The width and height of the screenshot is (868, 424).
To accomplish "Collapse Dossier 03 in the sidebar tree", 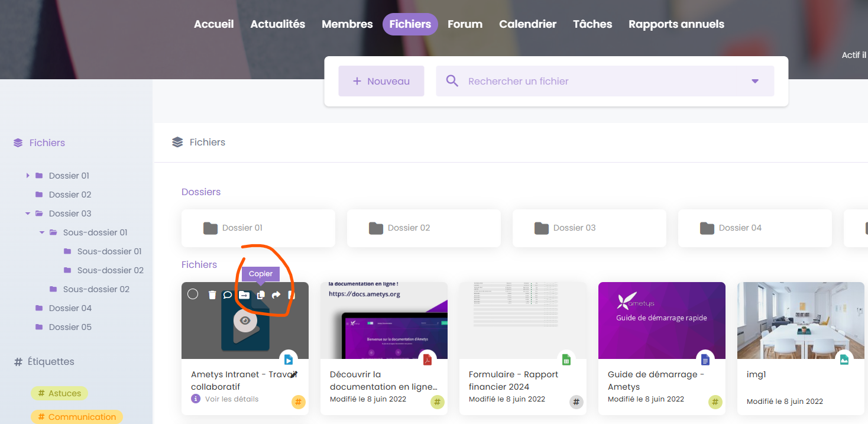I will click(x=28, y=213).
